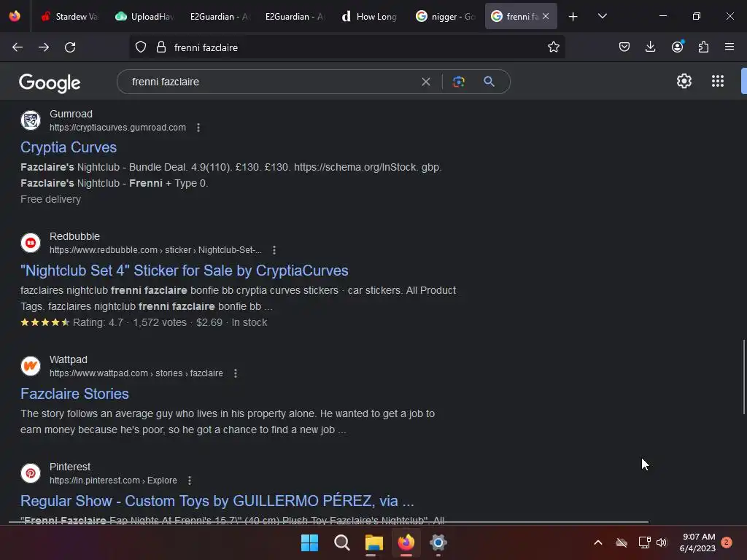The width and height of the screenshot is (747, 560).
Task: Bookmark this page with the star
Action: [x=553, y=47]
